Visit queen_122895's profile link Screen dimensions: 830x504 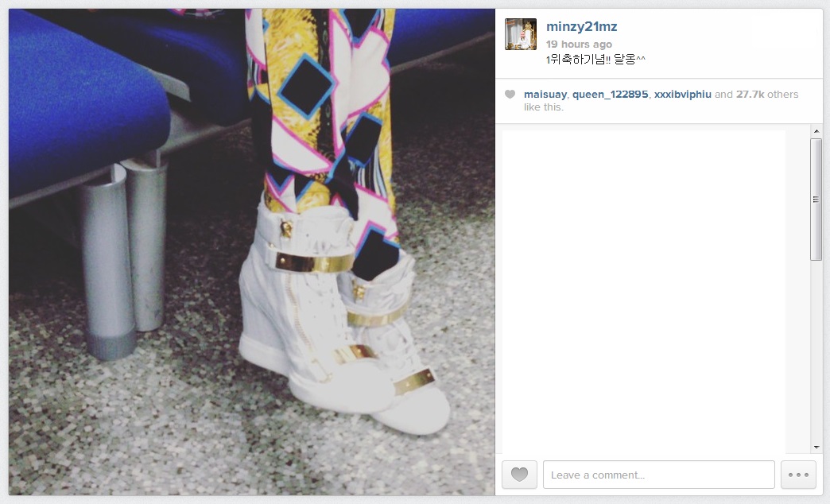coord(610,95)
